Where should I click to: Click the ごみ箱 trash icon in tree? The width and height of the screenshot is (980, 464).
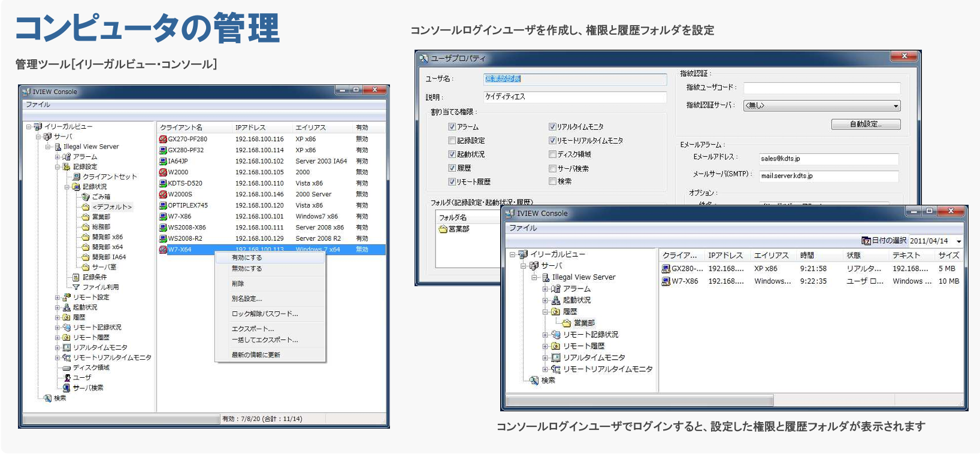coord(86,197)
